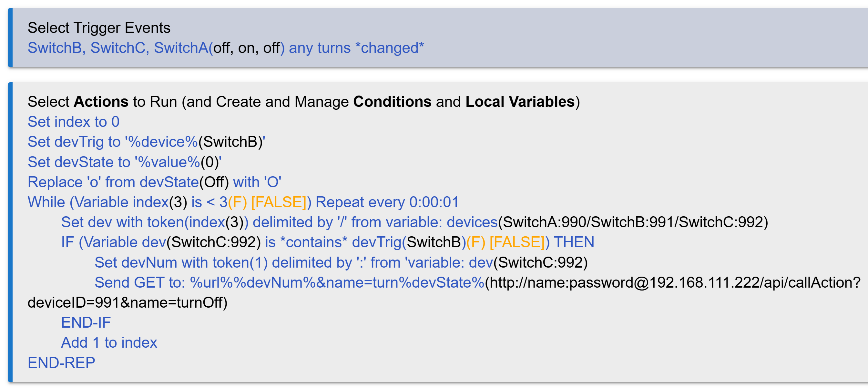Click the SwitchB, SwitchC, SwitchA trigger link
This screenshot has width=868, height=388.
(118, 48)
